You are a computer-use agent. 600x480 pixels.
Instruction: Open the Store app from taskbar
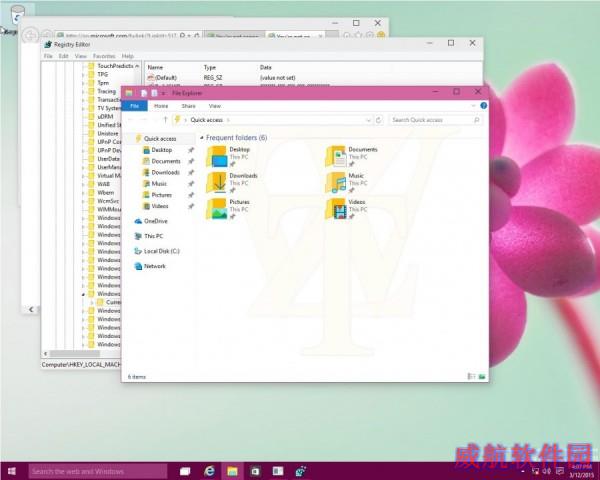pyautogui.click(x=255, y=472)
